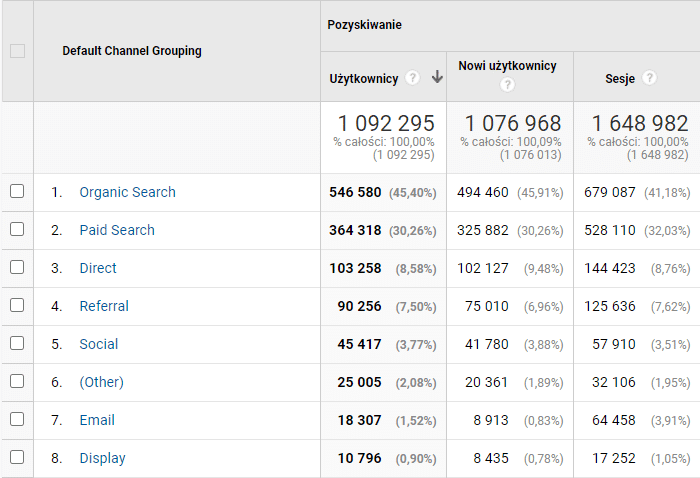Select Display sessions 17 252
Screen dimensions: 700x478
pos(613,458)
